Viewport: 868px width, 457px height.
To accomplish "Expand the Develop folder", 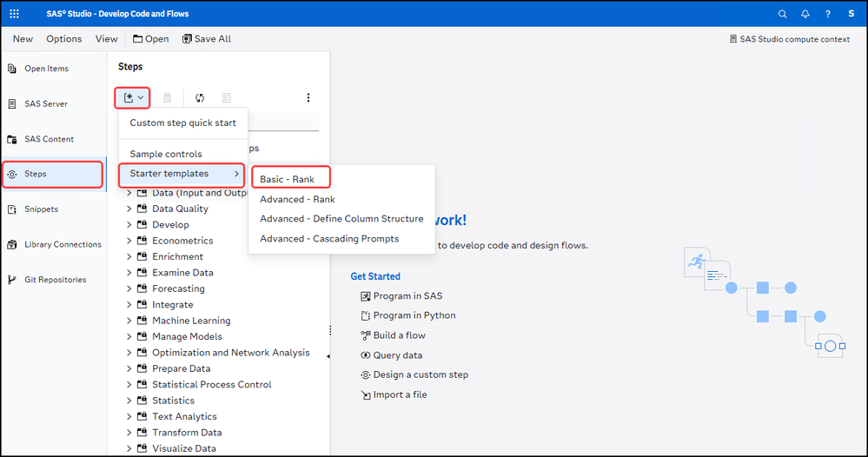I will tap(129, 225).
